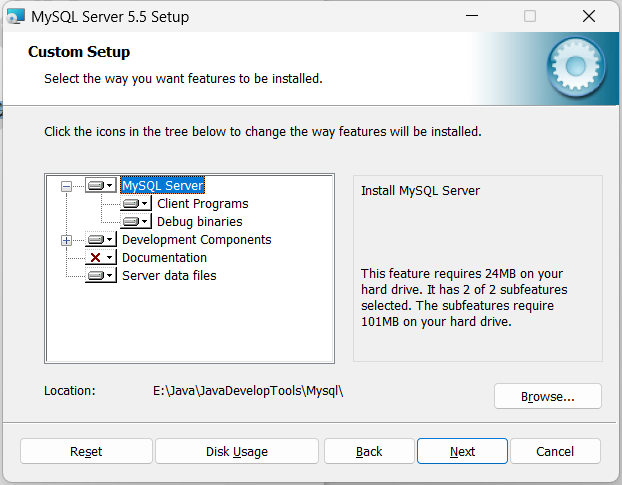622x485 pixels.
Task: Open Client Programs feature install-option dropdown
Action: tap(136, 203)
